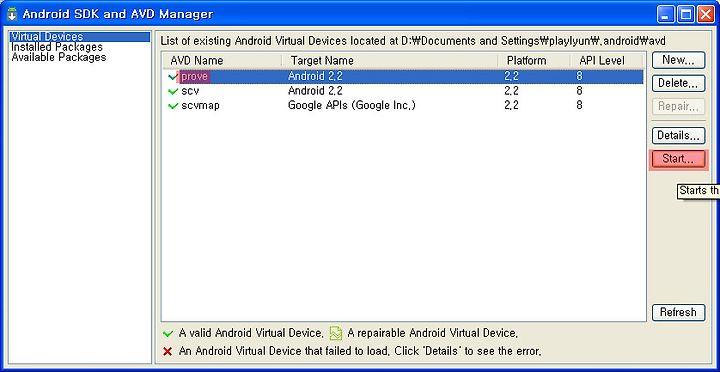The width and height of the screenshot is (720, 372).
Task: Click the Refresh button
Action: 678,312
